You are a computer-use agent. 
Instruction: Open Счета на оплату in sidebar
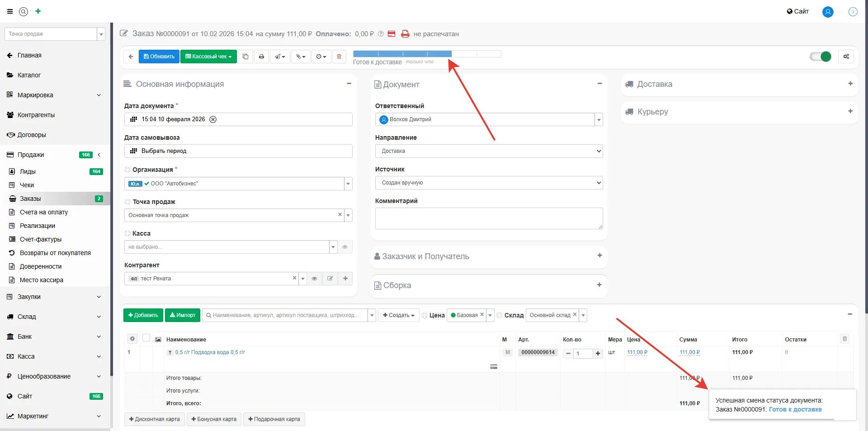(44, 212)
